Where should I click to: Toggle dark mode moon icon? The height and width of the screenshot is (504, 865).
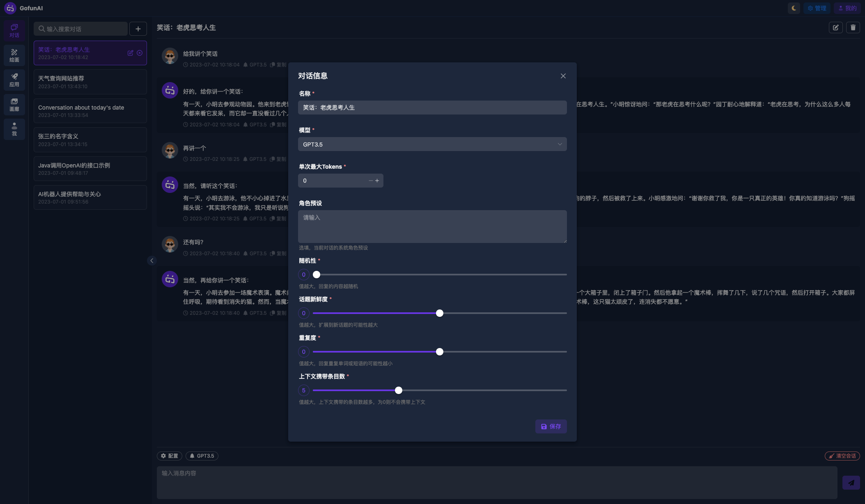794,8
